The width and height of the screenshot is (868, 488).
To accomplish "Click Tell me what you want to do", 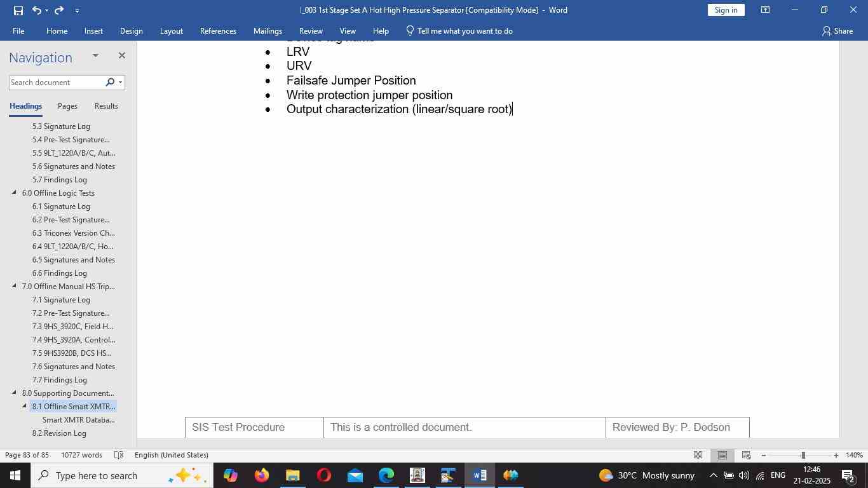I will pyautogui.click(x=459, y=30).
